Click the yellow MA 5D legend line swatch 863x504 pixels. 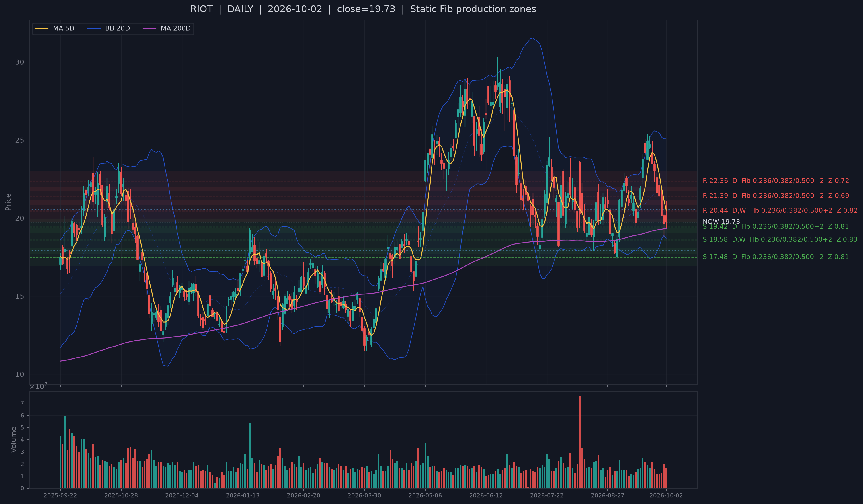tap(42, 28)
